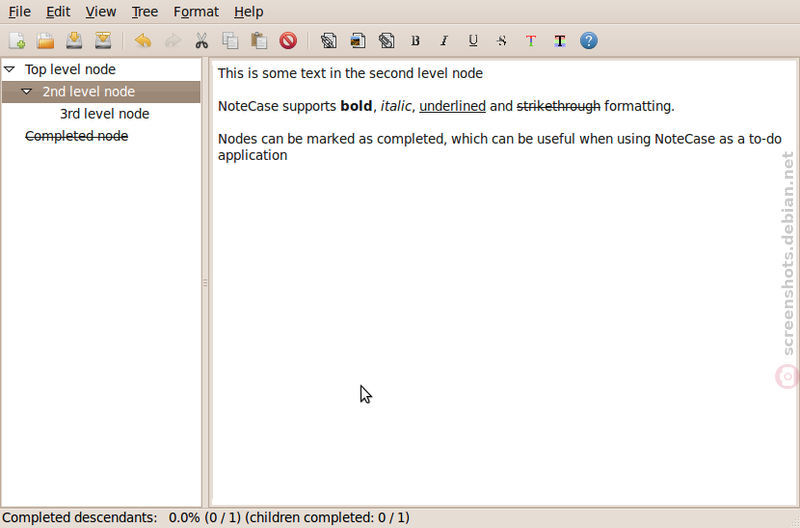Toggle italic formatting in toolbar
The height and width of the screenshot is (528, 800).
click(444, 40)
